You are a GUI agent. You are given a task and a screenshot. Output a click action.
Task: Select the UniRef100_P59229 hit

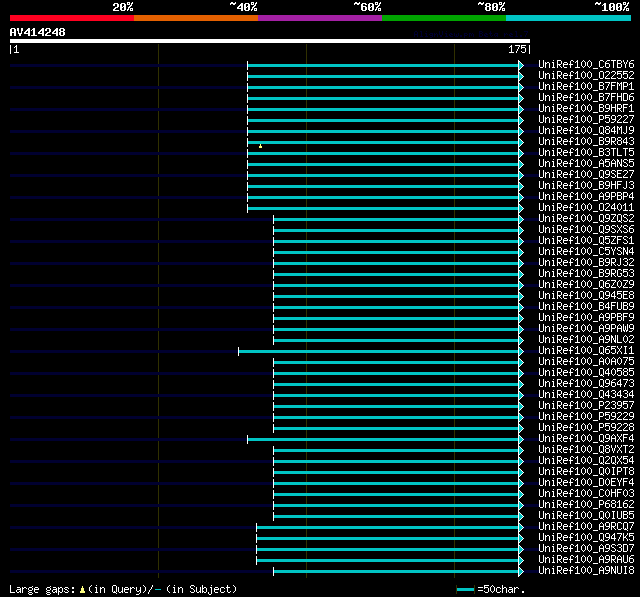click(586, 417)
